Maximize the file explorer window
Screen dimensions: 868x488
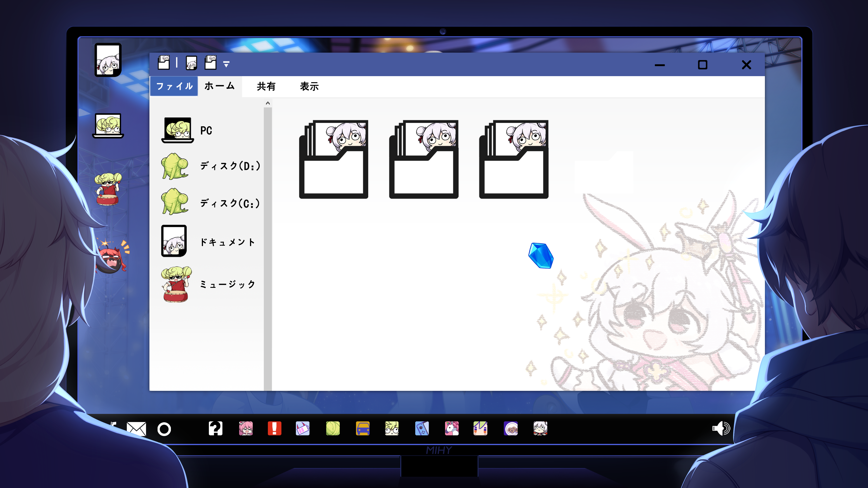coord(703,65)
